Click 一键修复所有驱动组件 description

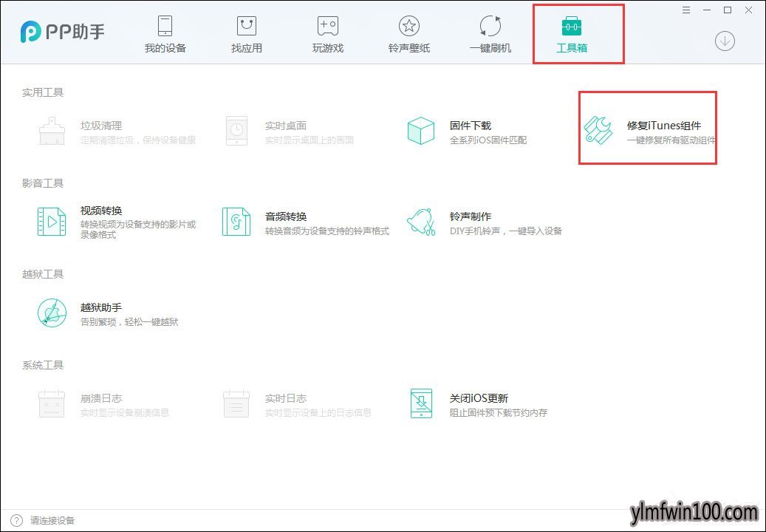[671, 140]
